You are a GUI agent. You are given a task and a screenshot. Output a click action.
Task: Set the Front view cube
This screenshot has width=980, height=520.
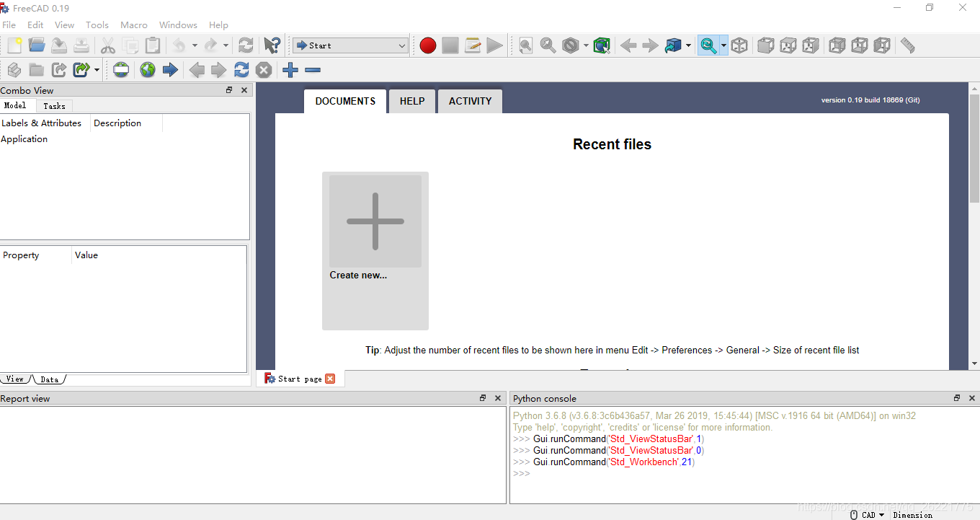click(766, 45)
